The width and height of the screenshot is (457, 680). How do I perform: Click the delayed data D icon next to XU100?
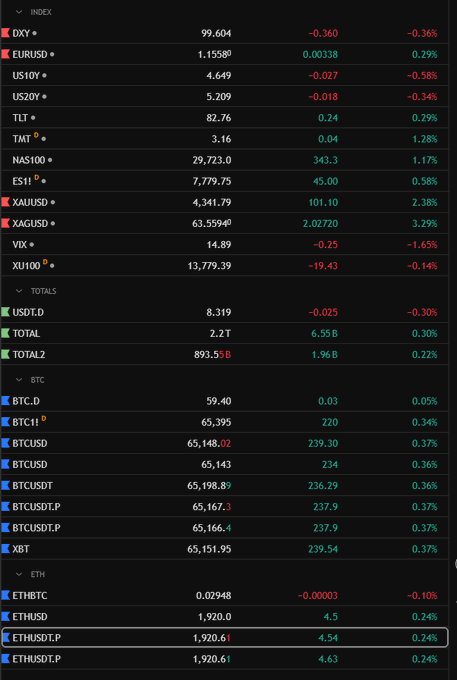click(x=45, y=262)
